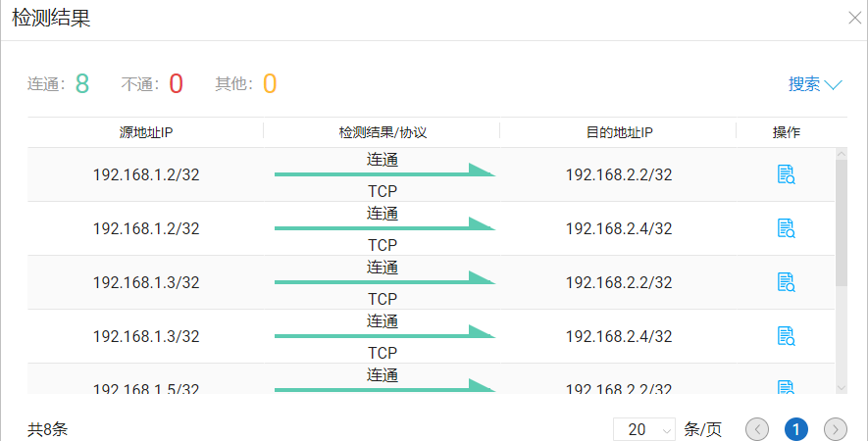View details for 192.168.1.3 to 192.168.2.2 row
Image resolution: width=868 pixels, height=441 pixels.
pyautogui.click(x=786, y=282)
